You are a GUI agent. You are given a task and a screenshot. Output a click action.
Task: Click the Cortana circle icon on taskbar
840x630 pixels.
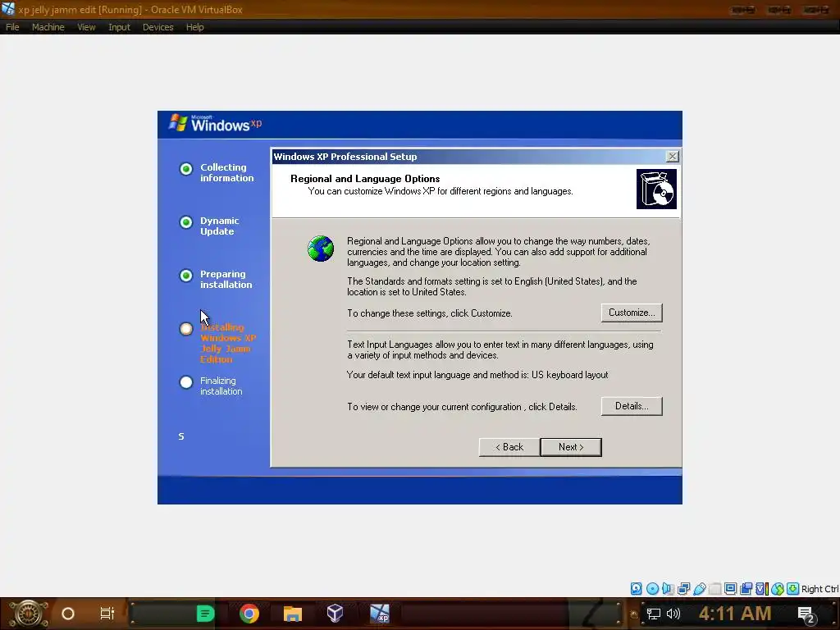[x=68, y=614]
